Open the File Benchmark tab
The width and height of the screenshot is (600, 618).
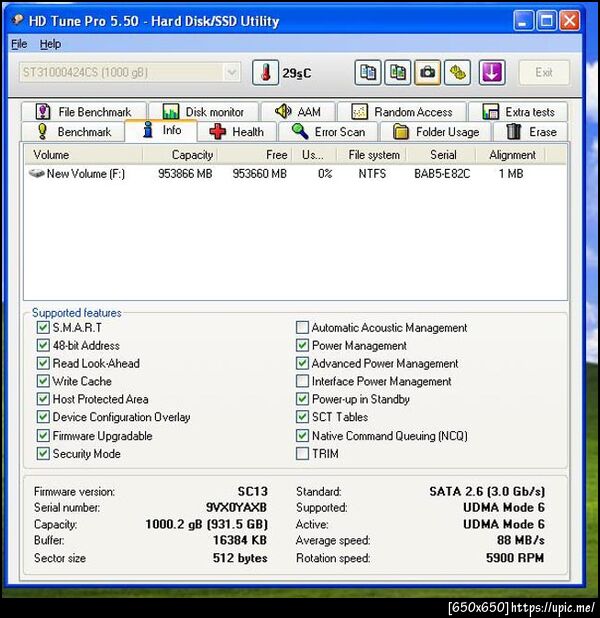coord(84,112)
